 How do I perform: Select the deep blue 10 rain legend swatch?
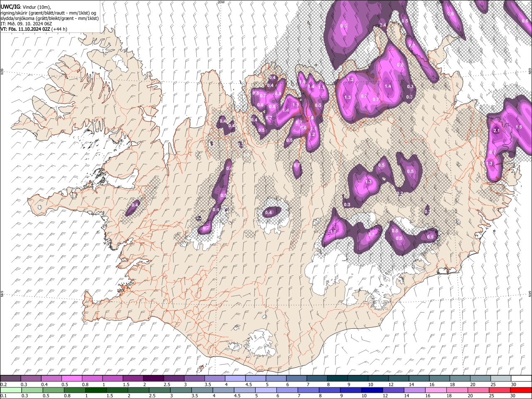[x=372, y=390]
